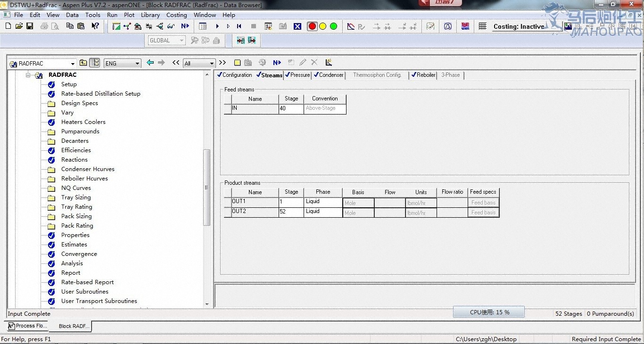The image size is (644, 344).
Task: Open the Run menu
Action: coord(112,15)
